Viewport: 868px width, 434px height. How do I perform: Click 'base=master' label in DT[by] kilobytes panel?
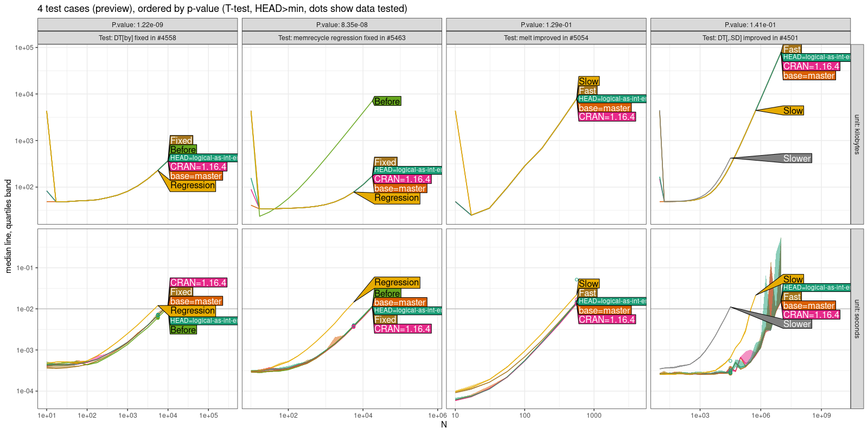point(196,176)
